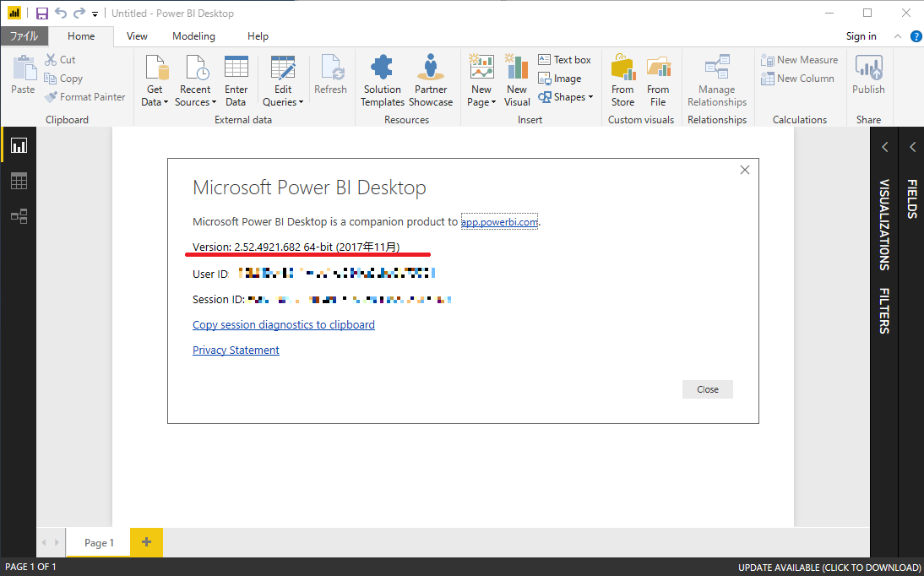Create a New Measure

[x=799, y=60]
